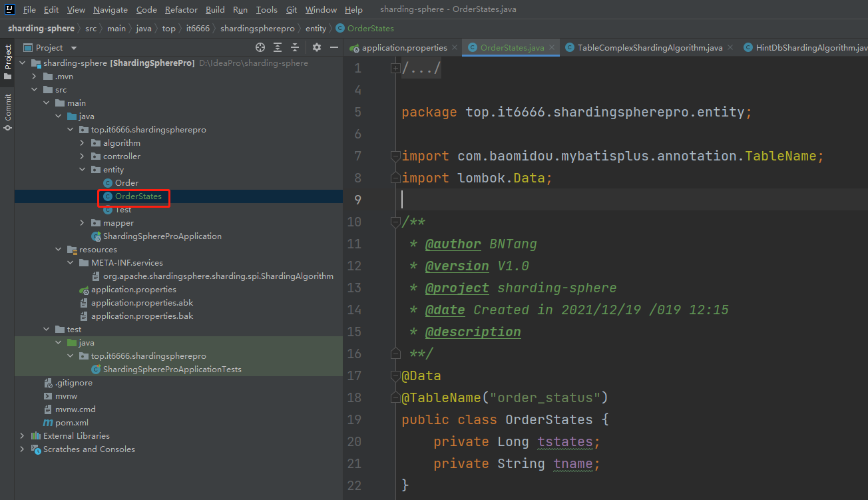Open the Build menu
868x500 pixels.
[x=215, y=9]
